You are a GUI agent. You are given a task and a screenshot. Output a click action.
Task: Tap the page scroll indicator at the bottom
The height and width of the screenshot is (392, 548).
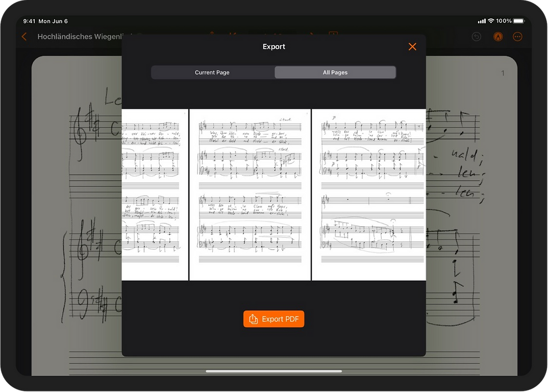[273, 371]
